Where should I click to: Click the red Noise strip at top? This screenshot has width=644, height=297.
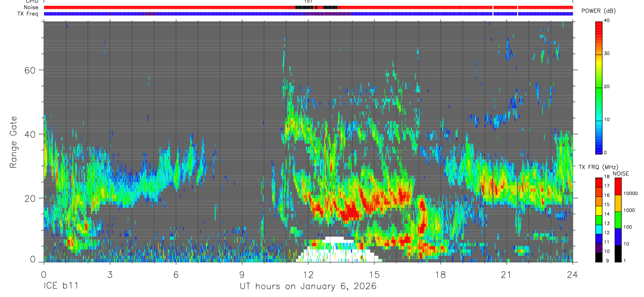[308, 7]
